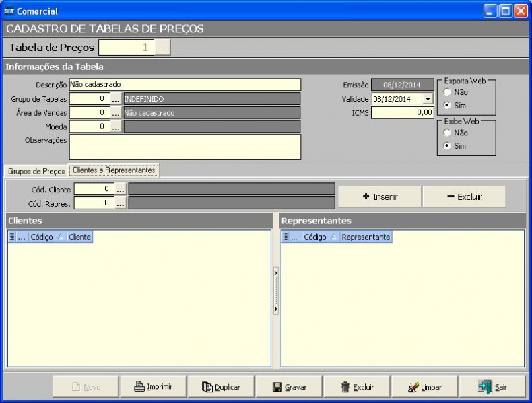Click the splitter between Clientes and Representantes
Image resolution: width=532 pixels, height=403 pixels.
[275, 291]
